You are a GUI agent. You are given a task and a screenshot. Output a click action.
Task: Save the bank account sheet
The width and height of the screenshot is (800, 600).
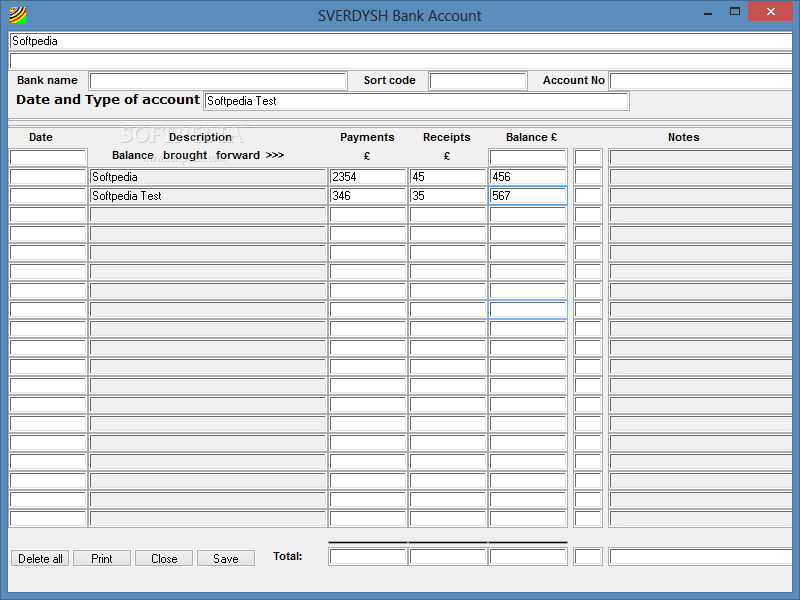pos(226,559)
